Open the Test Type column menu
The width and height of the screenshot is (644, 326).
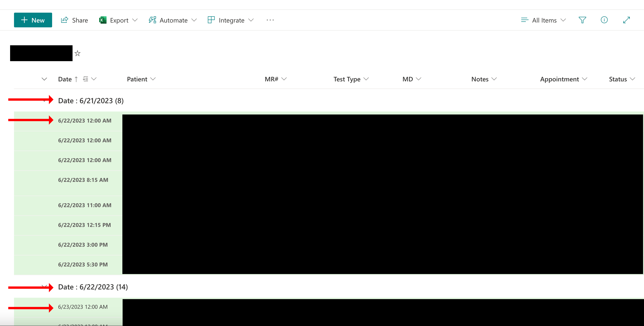[351, 79]
